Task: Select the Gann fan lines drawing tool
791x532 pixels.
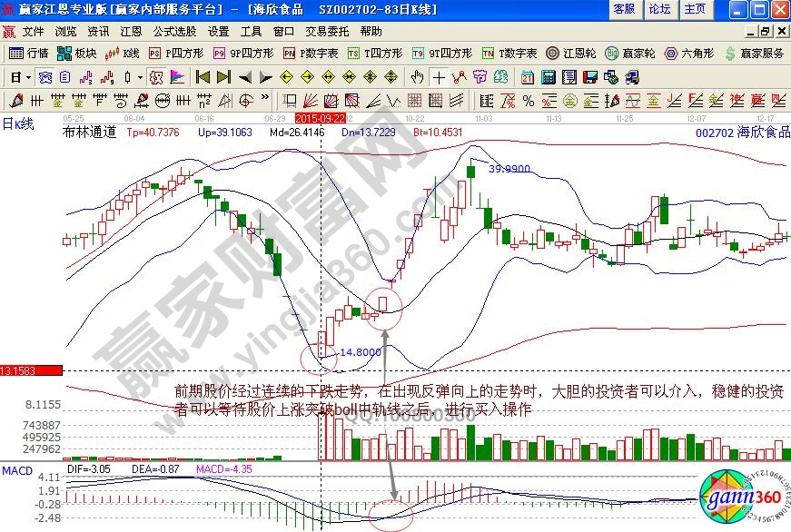Action: pyautogui.click(x=310, y=101)
